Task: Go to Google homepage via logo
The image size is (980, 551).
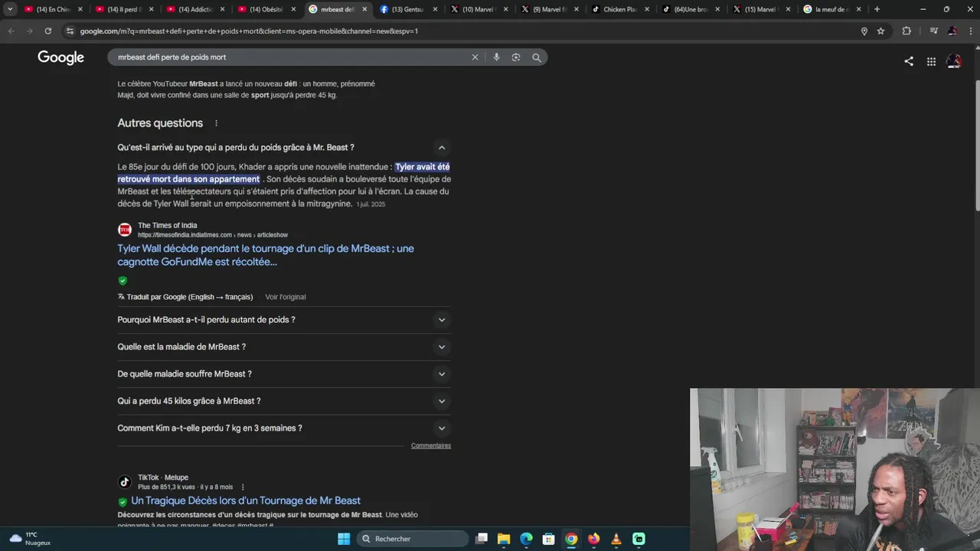Action: pos(61,57)
